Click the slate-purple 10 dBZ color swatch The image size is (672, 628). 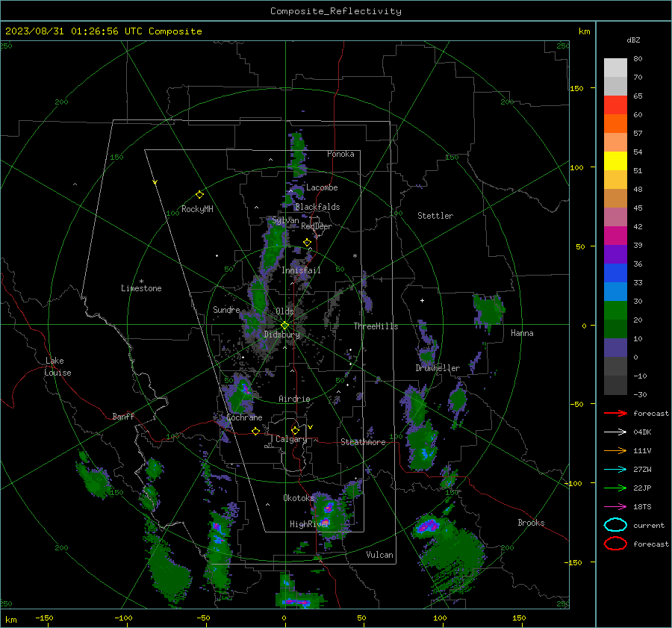coord(615,348)
